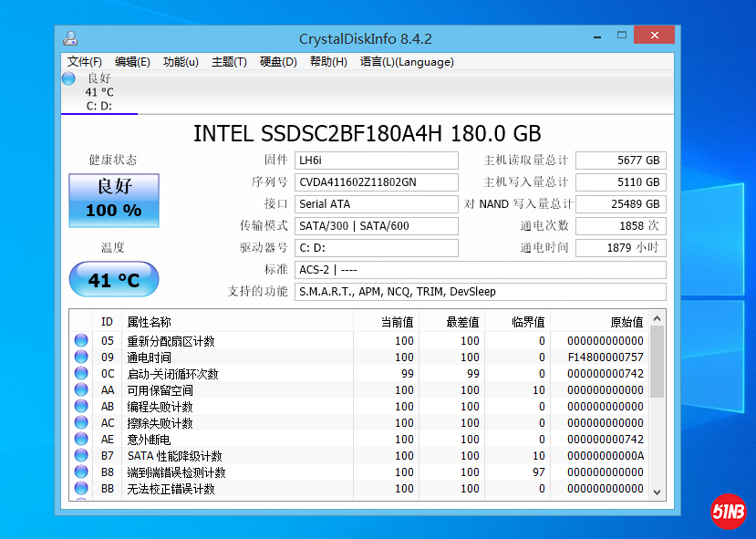Screen dimensions: 756x539
Task: Click the 41 °C temperature button
Action: [x=114, y=280]
